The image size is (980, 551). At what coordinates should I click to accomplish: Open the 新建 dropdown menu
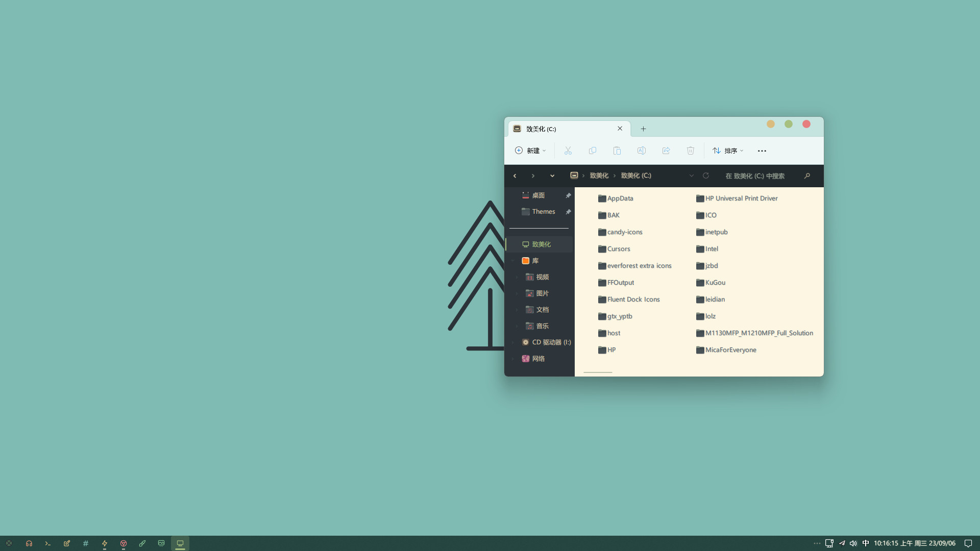[x=530, y=151]
